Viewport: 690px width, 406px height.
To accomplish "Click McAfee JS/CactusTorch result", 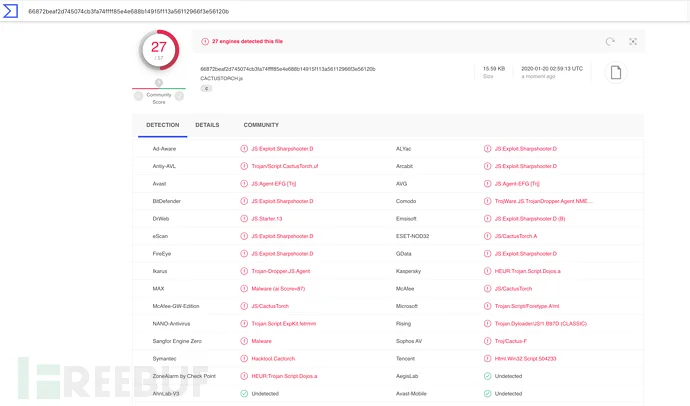I will click(513, 289).
